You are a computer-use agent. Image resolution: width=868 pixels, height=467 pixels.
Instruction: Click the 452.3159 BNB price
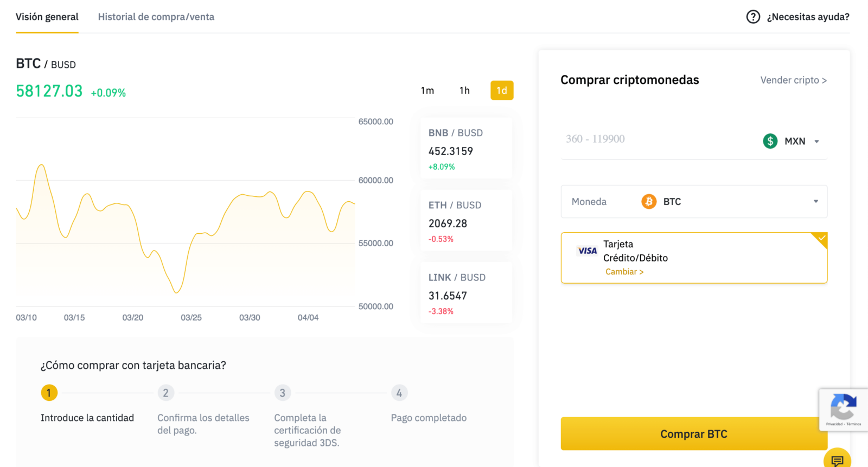pyautogui.click(x=451, y=151)
